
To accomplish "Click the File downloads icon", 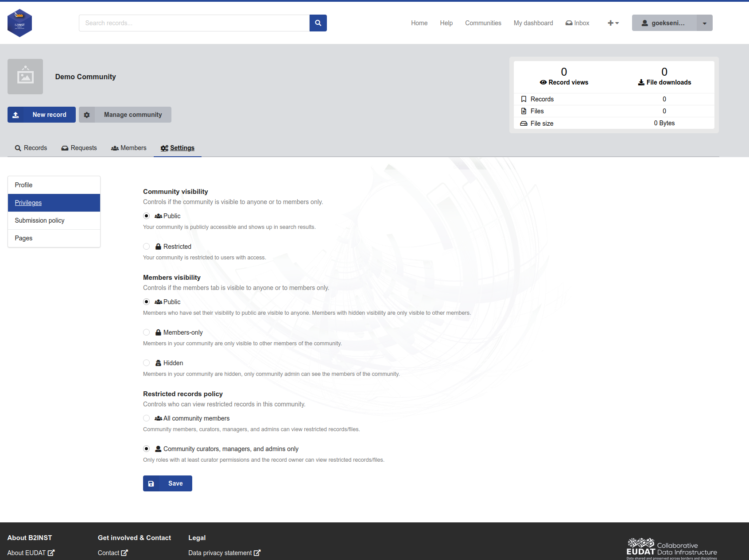I will (641, 82).
